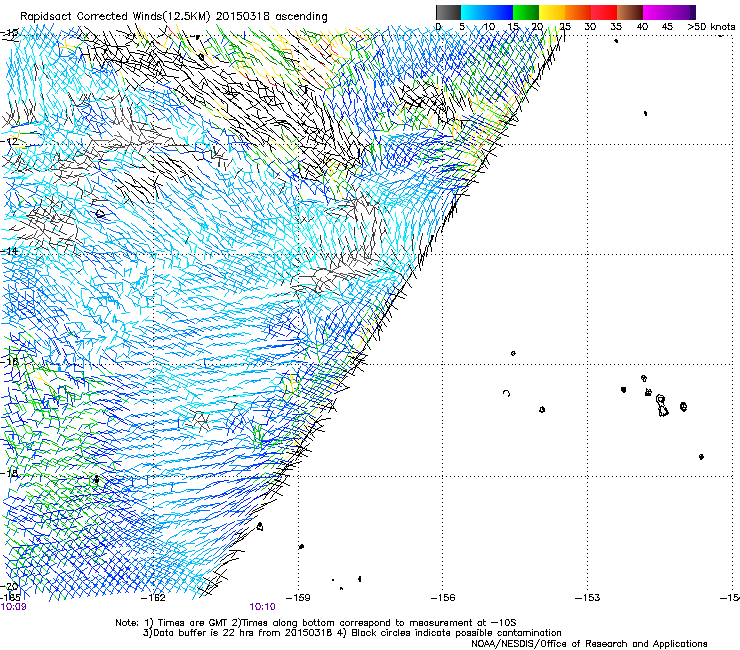740x650 pixels.
Task: Click the purple '10:10' time stamp
Action: (x=262, y=607)
